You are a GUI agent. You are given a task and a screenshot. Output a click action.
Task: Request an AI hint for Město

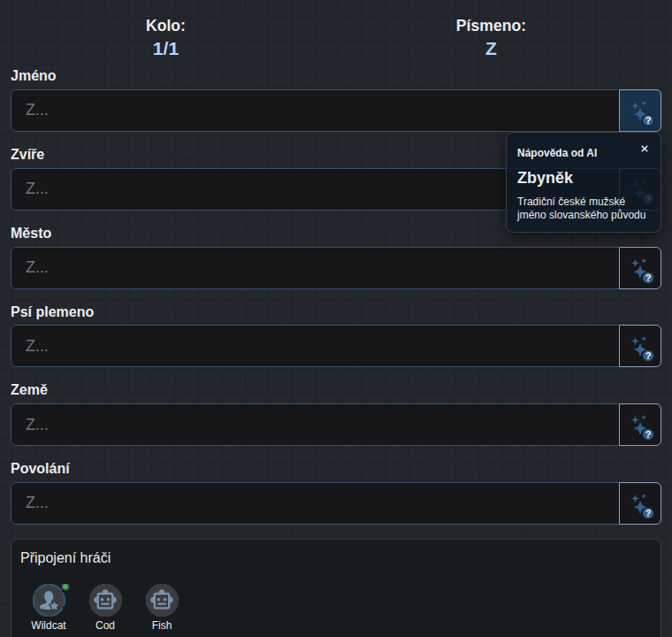[x=640, y=268]
